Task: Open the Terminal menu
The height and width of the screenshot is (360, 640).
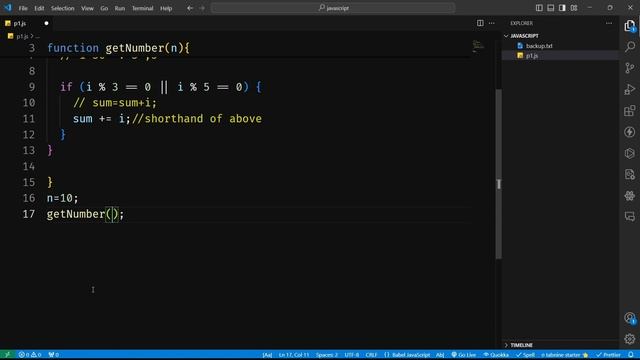Action: [x=142, y=8]
